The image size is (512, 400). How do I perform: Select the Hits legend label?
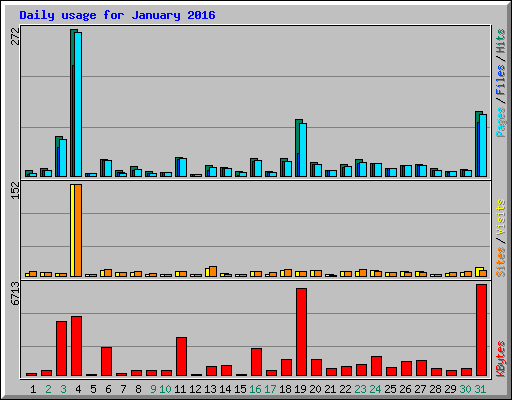tap(500, 41)
